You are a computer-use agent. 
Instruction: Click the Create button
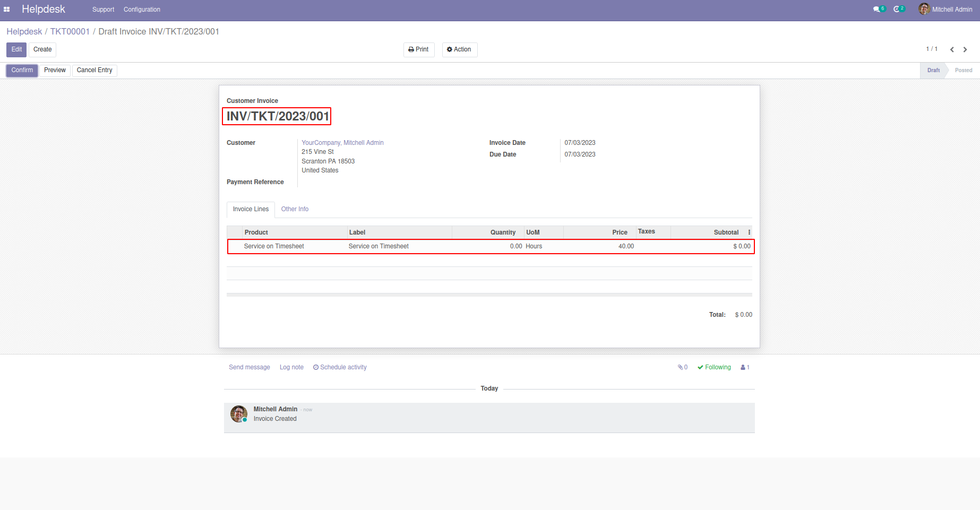(42, 49)
